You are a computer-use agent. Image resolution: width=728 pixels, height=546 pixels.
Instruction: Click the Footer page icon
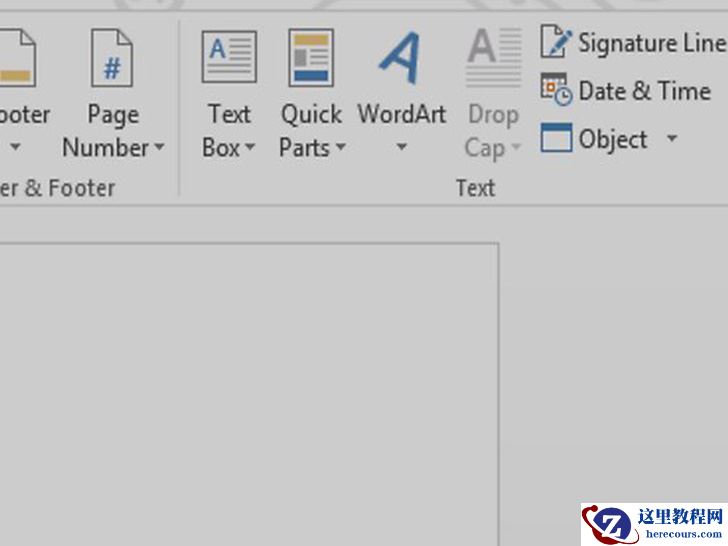pos(16,58)
